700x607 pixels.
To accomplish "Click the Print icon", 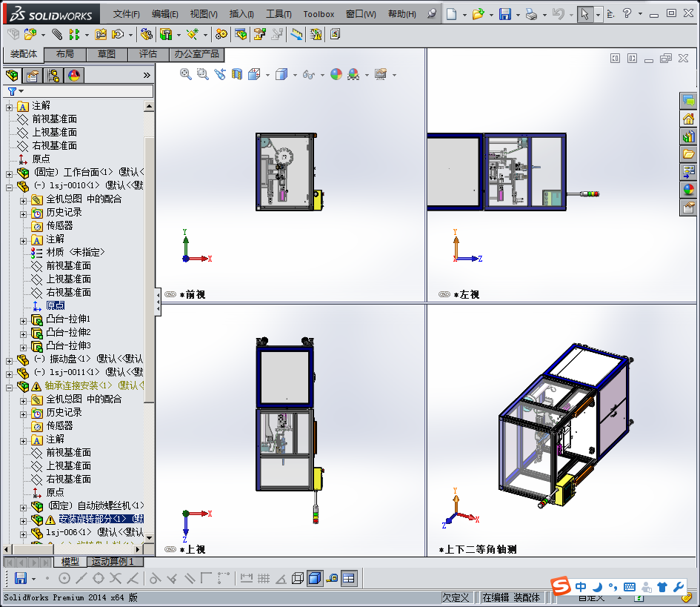I will pyautogui.click(x=531, y=14).
